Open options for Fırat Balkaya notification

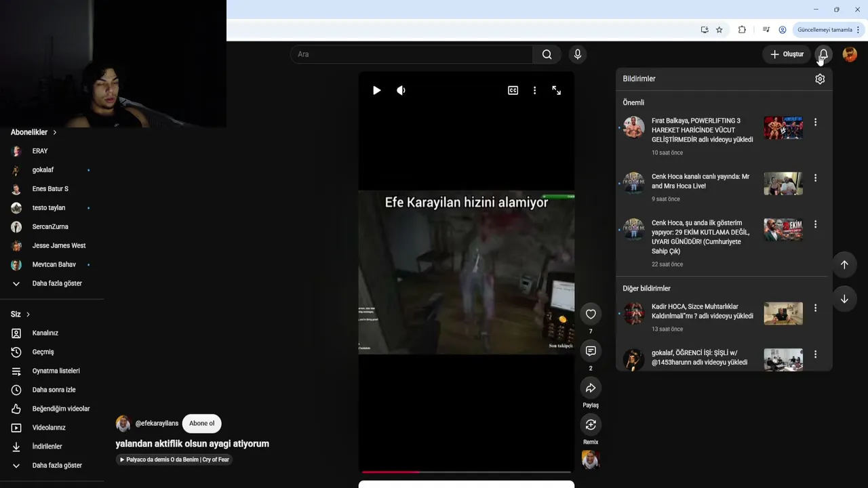click(x=815, y=122)
